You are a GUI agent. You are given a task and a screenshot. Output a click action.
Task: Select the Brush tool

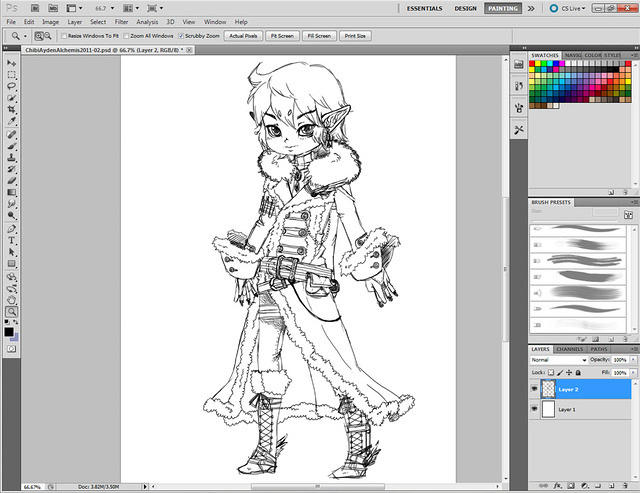(x=11, y=146)
